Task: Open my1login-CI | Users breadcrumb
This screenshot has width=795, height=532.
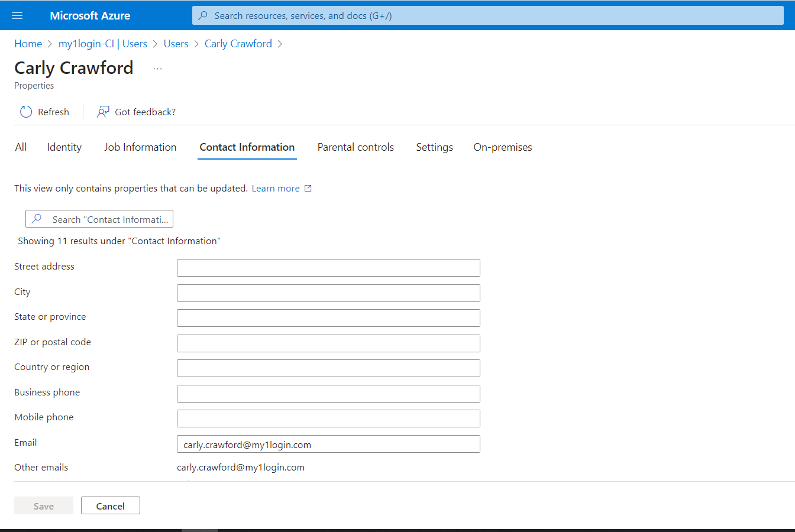Action: (102, 44)
